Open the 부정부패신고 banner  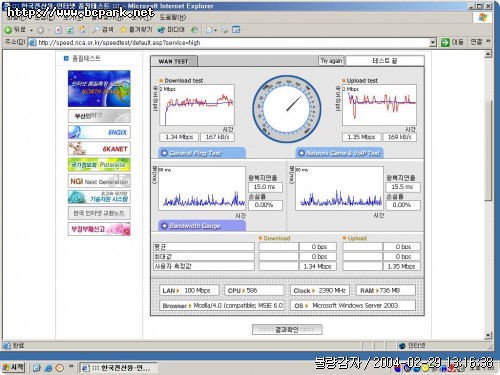99,229
